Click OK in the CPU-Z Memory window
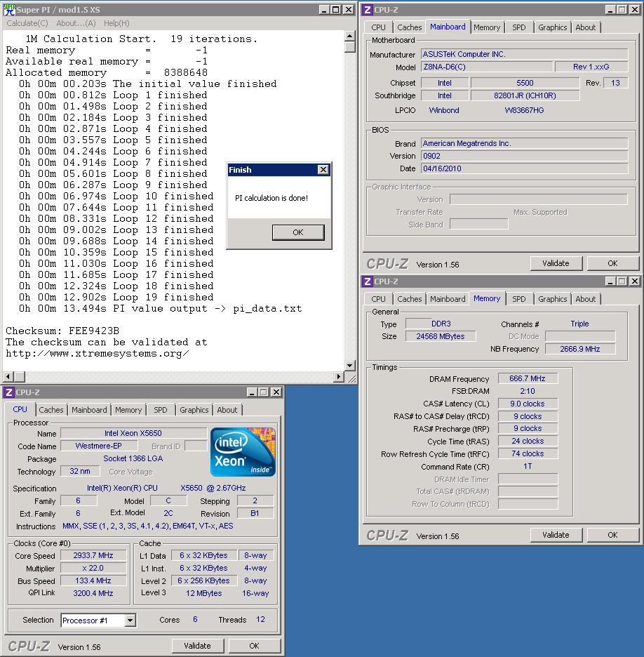This screenshot has width=644, height=657. [612, 535]
